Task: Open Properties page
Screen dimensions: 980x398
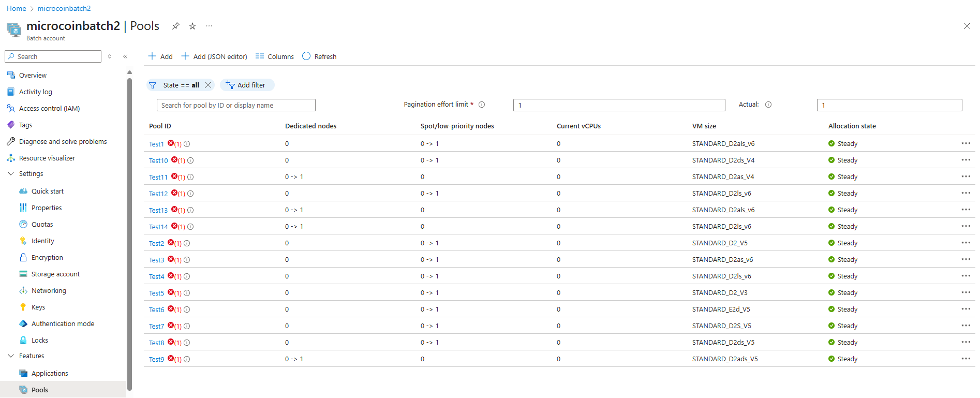Action: (x=46, y=208)
